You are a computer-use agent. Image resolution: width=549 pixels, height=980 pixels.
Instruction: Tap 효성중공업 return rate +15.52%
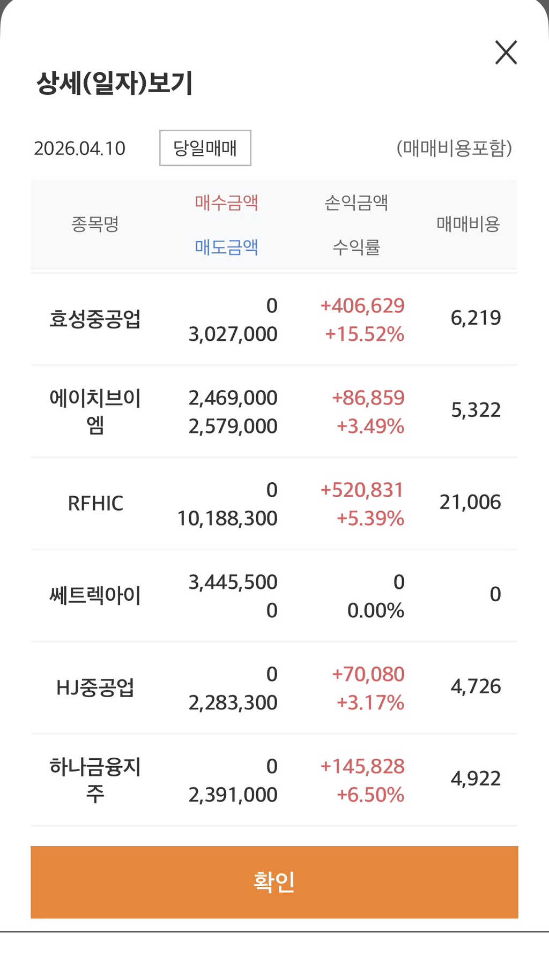coord(365,334)
